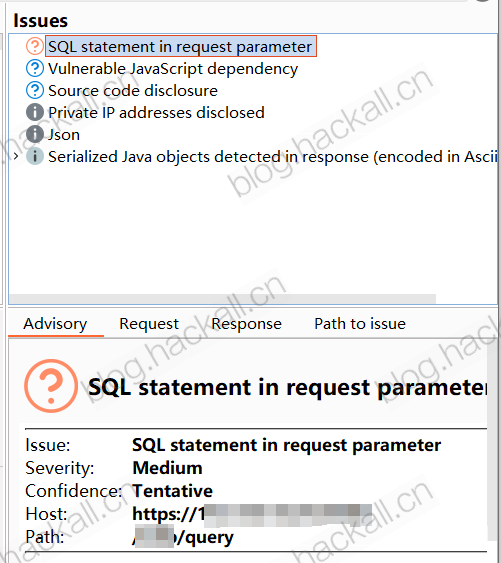Click the dark info icon beside Json
This screenshot has height=563, width=501.
tap(35, 134)
